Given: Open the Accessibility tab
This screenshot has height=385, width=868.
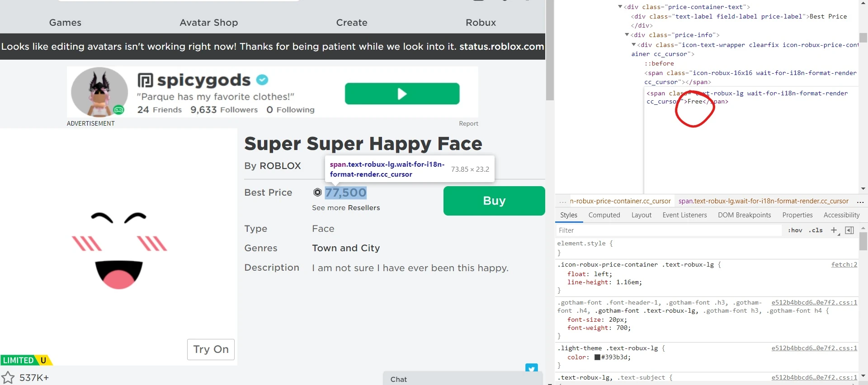Looking at the screenshot, I should tap(841, 215).
